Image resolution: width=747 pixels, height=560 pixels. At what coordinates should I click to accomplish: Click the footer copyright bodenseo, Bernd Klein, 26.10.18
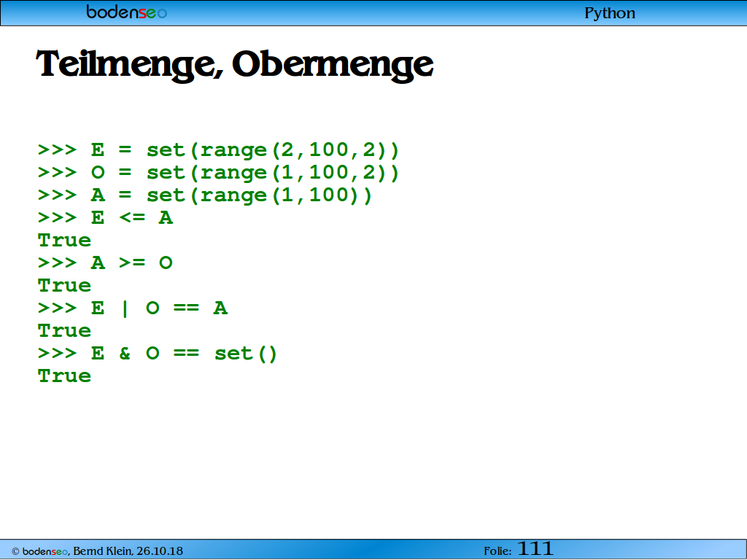click(x=97, y=551)
